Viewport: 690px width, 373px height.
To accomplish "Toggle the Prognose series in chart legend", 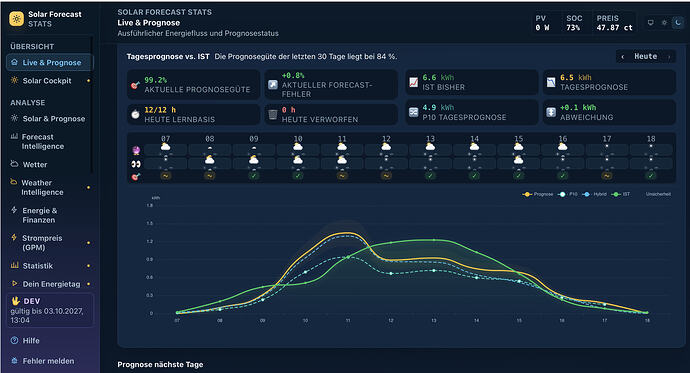I will (x=538, y=194).
